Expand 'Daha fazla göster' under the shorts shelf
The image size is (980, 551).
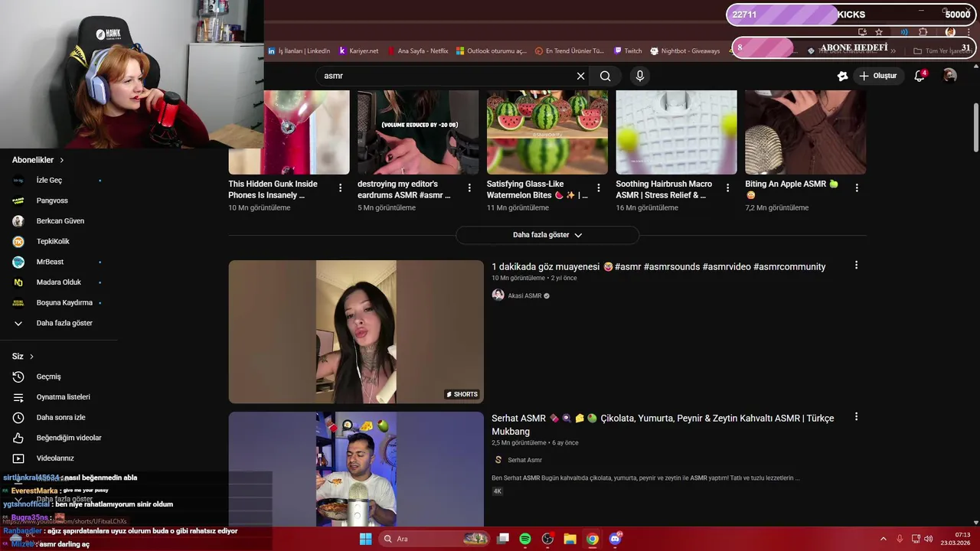click(547, 235)
